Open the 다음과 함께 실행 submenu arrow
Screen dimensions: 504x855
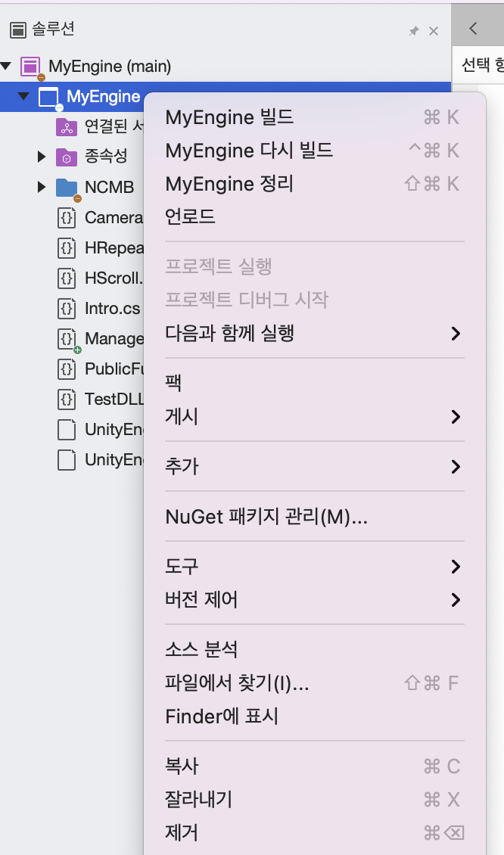tap(456, 333)
